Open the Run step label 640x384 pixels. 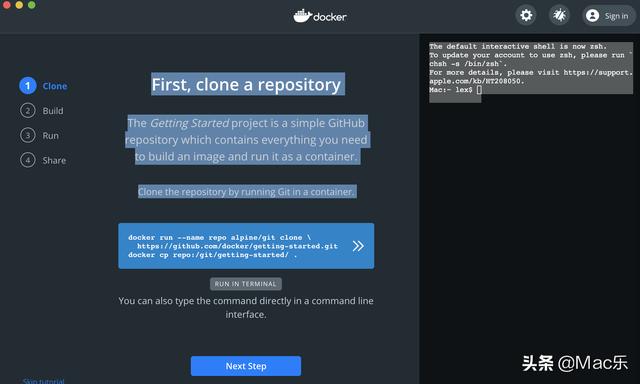coord(51,136)
